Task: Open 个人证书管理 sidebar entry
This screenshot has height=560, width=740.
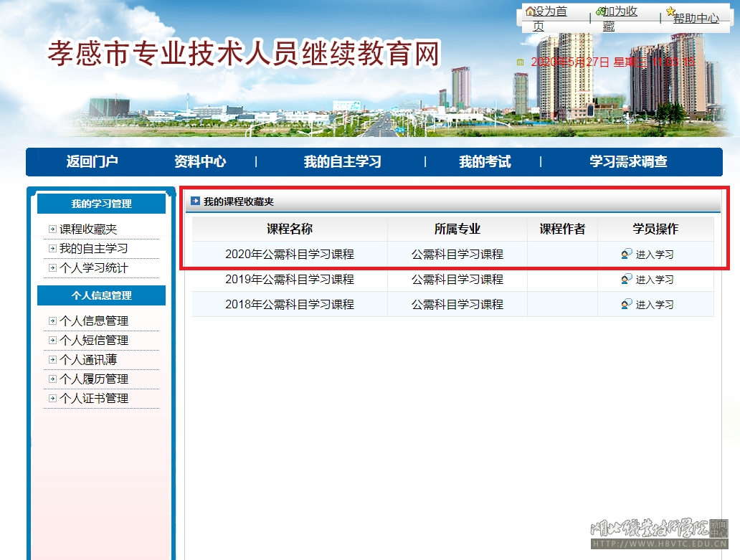Action: click(93, 399)
